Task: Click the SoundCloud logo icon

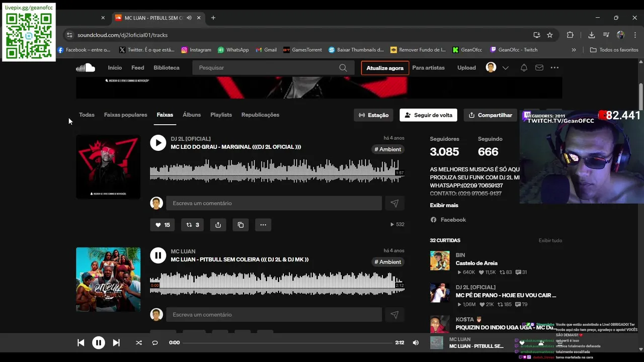Action: [86, 67]
